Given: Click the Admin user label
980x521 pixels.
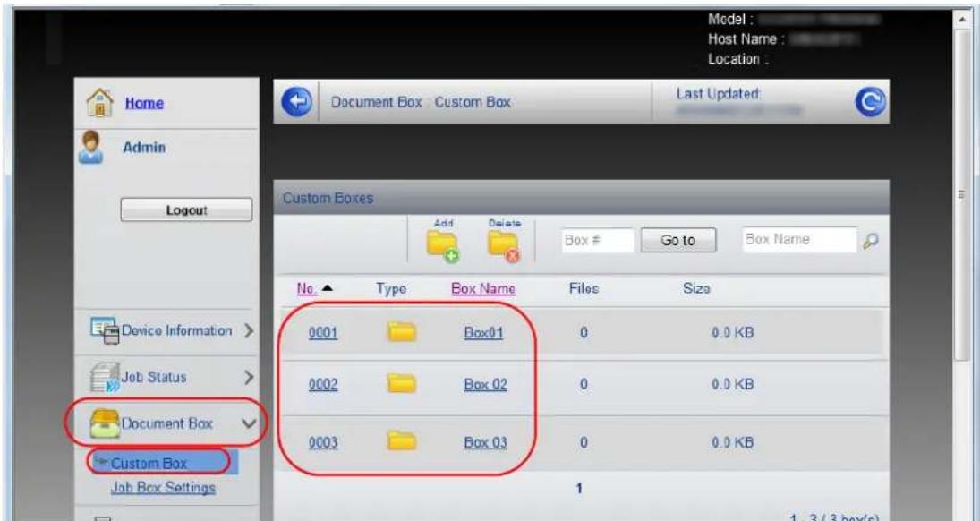Looking at the screenshot, I should tap(144, 148).
